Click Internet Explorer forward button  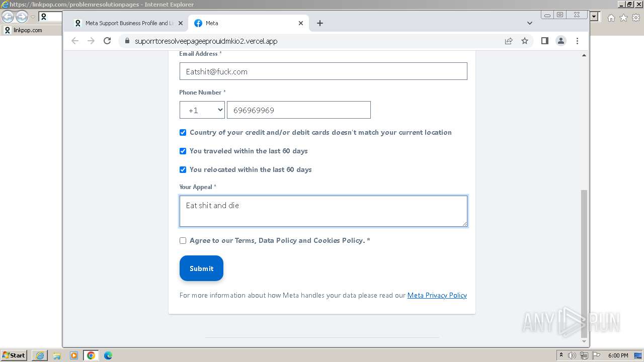22,17
